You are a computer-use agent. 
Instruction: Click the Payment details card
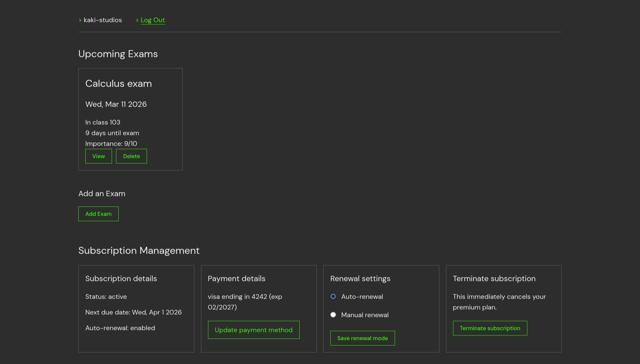237,279
